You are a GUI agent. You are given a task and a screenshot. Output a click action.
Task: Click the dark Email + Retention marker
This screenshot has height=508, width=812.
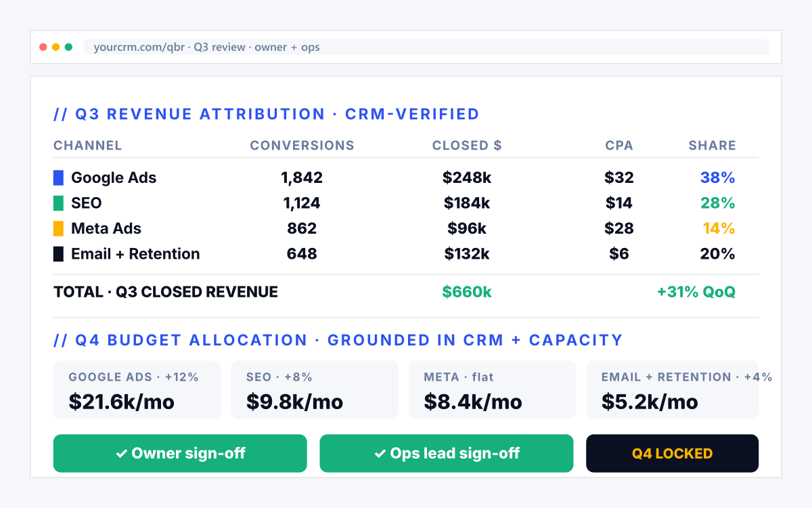point(58,254)
